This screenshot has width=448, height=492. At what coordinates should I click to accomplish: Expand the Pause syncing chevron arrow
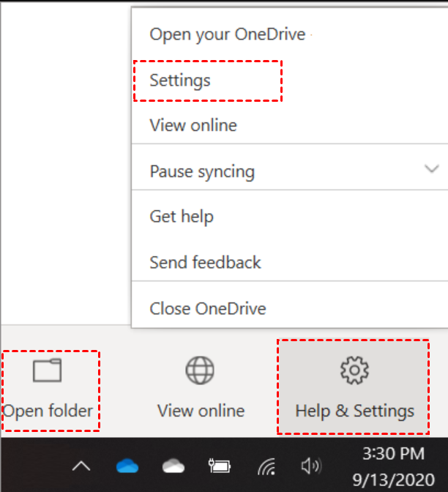[431, 169]
